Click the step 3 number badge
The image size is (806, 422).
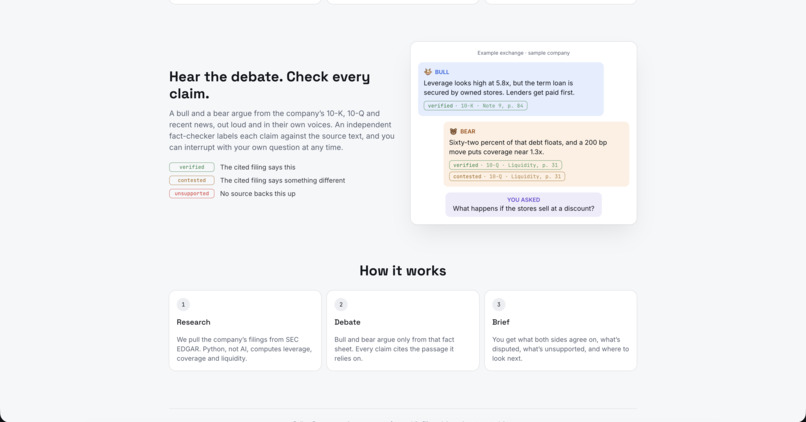click(x=499, y=304)
